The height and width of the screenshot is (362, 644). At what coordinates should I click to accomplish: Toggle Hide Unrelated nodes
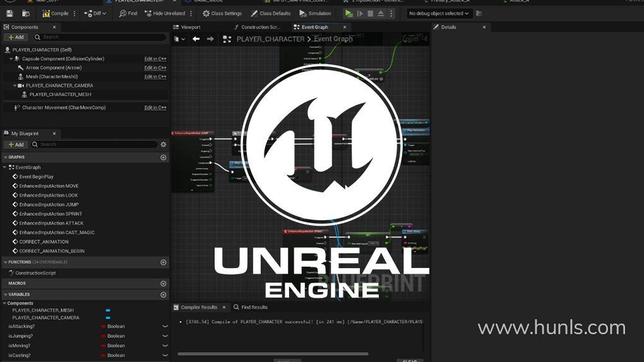click(165, 13)
